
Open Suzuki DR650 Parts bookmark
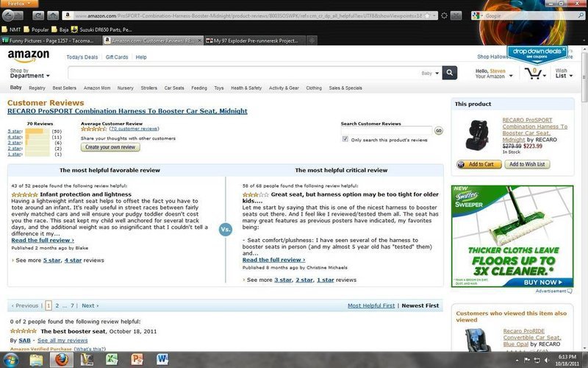(x=101, y=29)
